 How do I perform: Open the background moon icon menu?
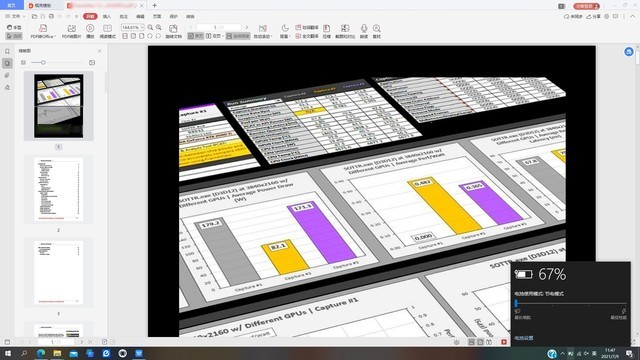tap(285, 31)
